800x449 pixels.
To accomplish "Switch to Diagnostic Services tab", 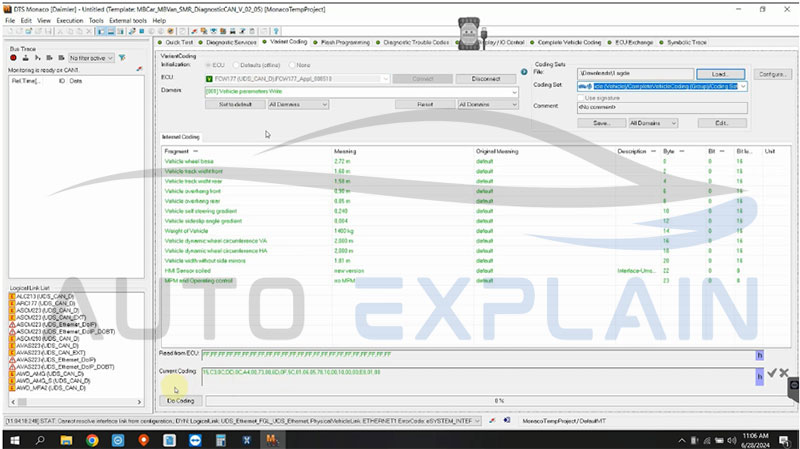I will pos(228,42).
